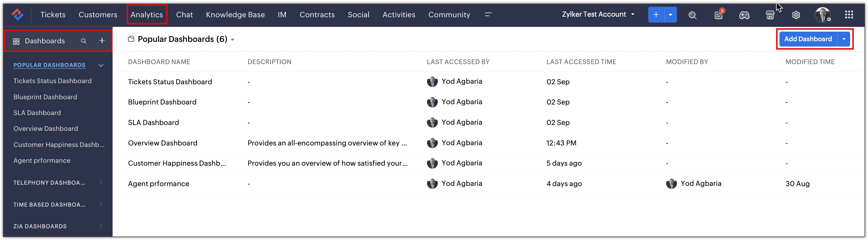Open Overview Dashboard from table
The height and width of the screenshot is (240, 868).
pos(162,143)
